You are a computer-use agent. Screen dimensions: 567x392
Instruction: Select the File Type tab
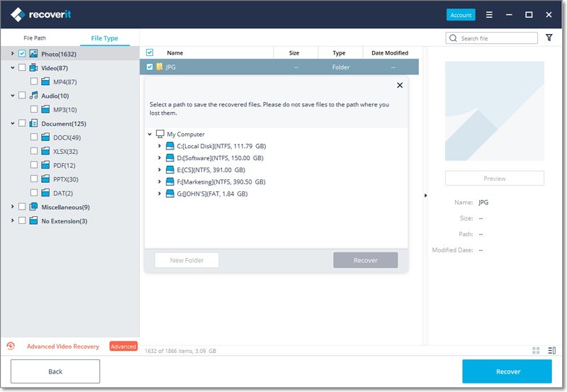tap(104, 38)
